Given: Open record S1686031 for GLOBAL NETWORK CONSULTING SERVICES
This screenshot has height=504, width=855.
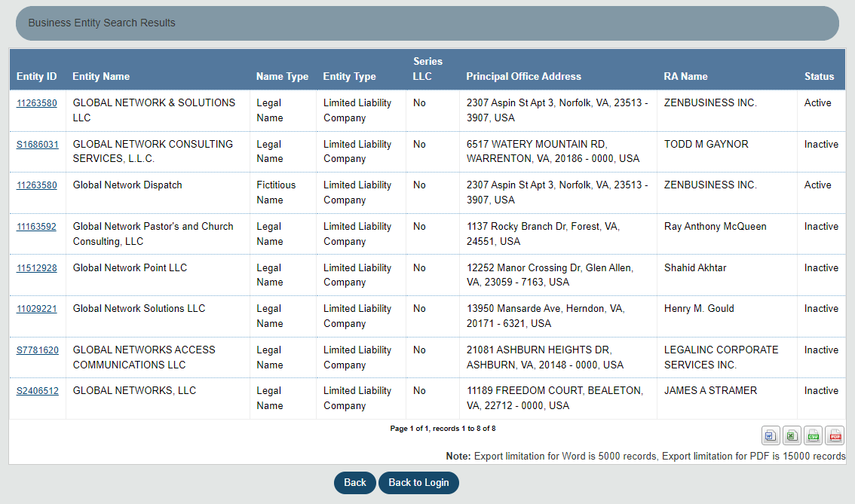Looking at the screenshot, I should coord(37,144).
